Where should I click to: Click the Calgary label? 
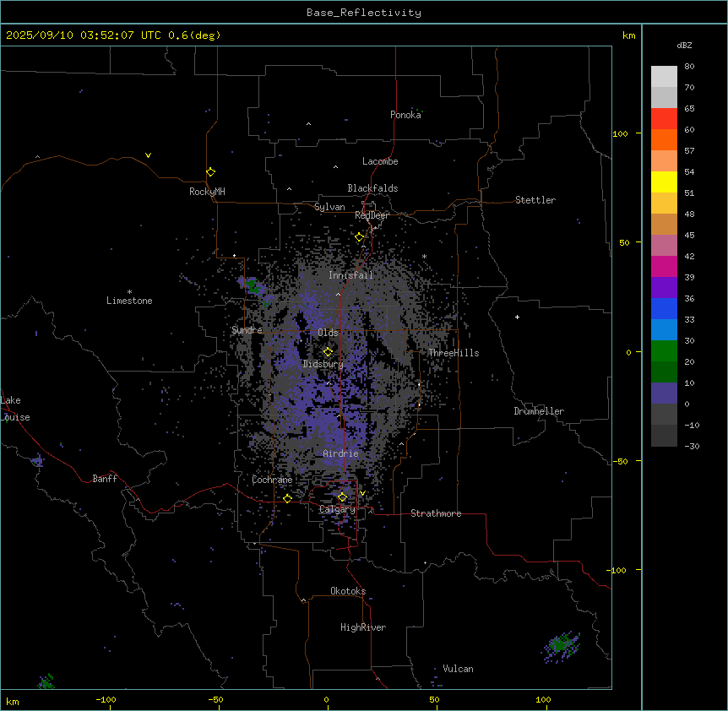(337, 509)
